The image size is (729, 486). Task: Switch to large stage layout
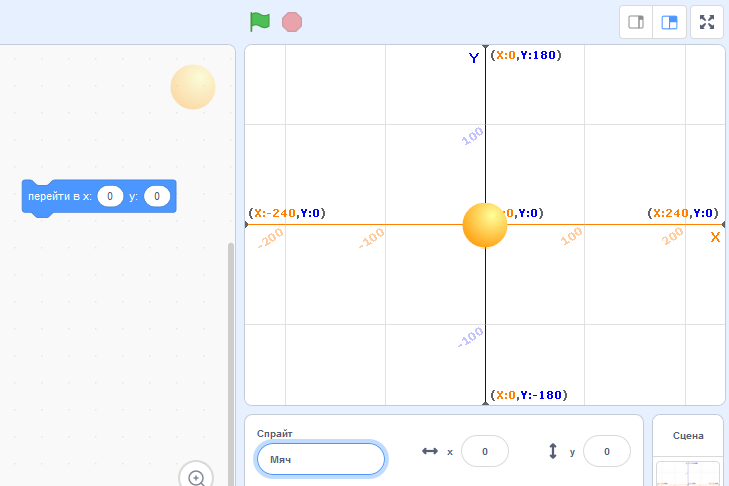pyautogui.click(x=669, y=22)
